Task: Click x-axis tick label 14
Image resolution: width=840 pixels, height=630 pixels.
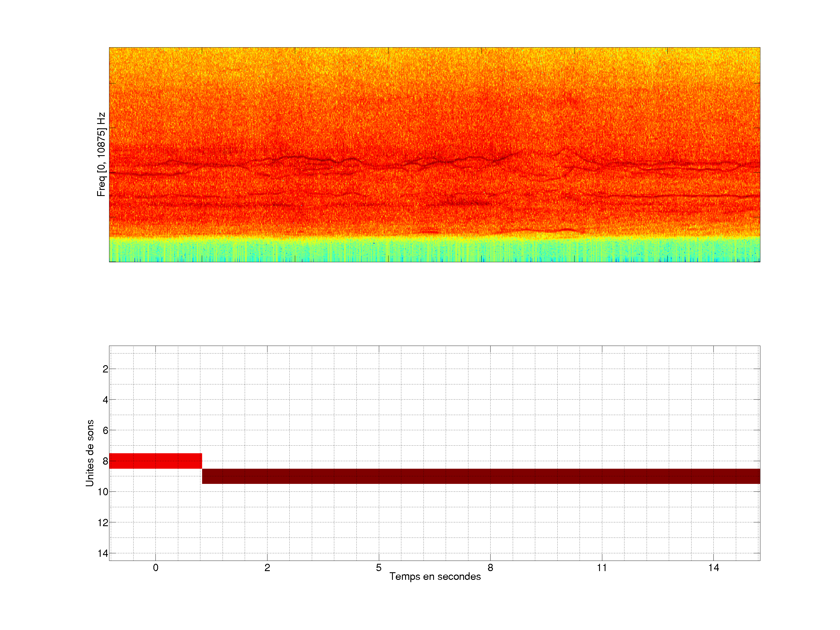Action: (x=713, y=568)
